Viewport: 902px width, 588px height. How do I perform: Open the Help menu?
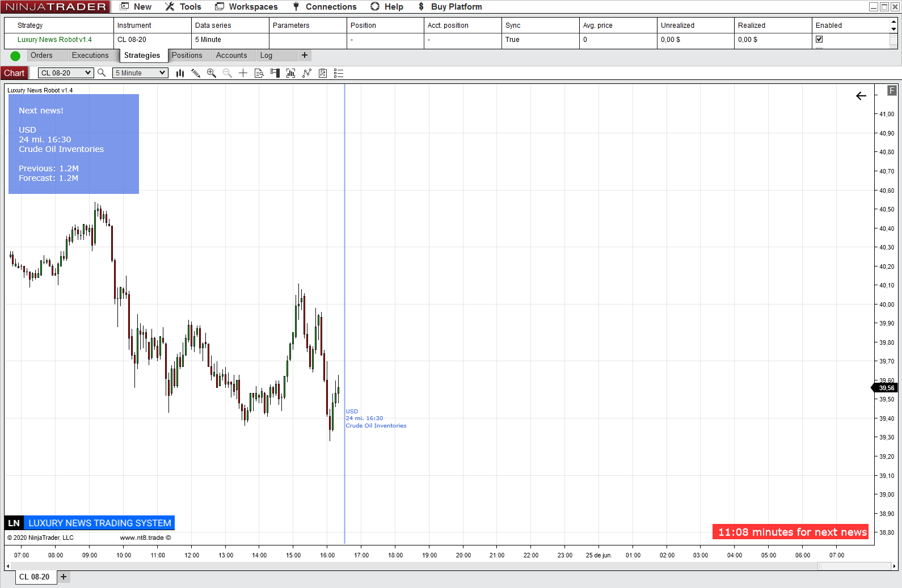tap(387, 7)
